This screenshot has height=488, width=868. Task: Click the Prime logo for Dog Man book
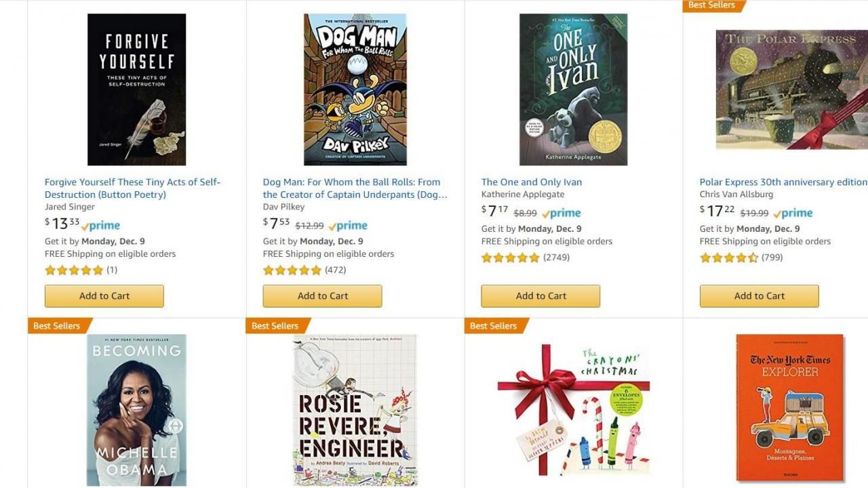(x=348, y=226)
